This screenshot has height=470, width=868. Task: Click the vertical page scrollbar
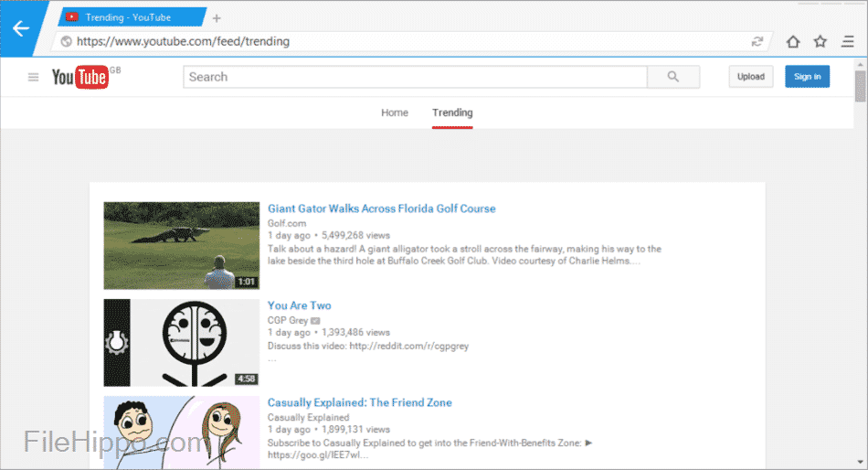click(860, 274)
